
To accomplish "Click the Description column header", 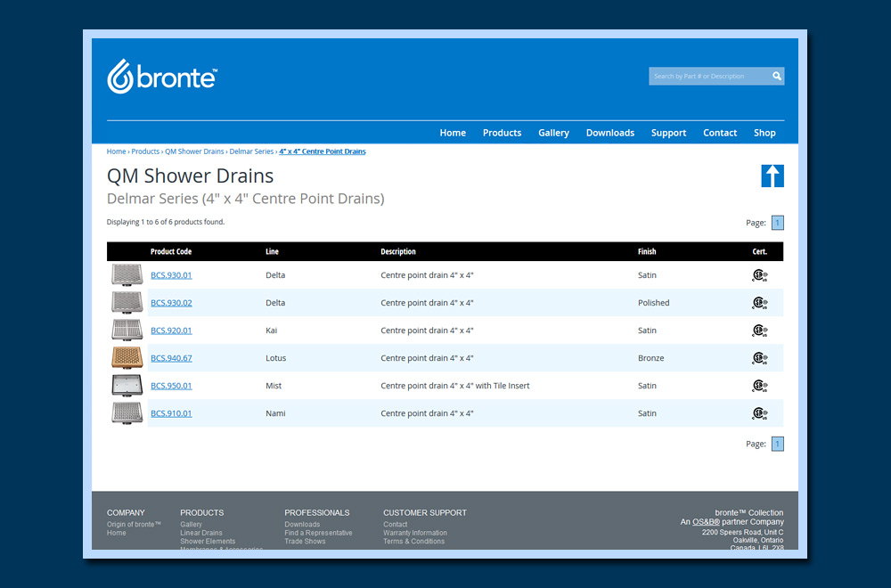I will coord(397,251).
